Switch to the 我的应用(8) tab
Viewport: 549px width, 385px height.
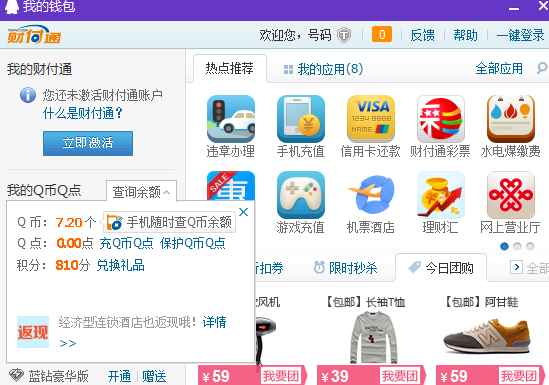pos(323,69)
